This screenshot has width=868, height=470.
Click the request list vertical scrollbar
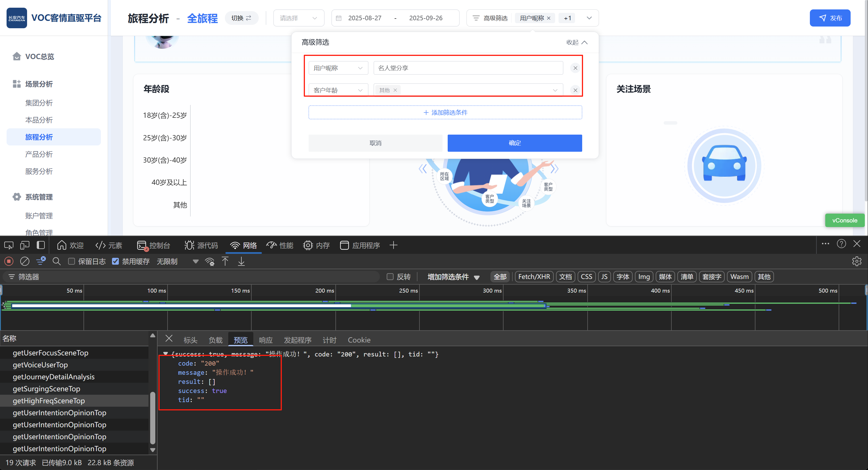pos(153,418)
